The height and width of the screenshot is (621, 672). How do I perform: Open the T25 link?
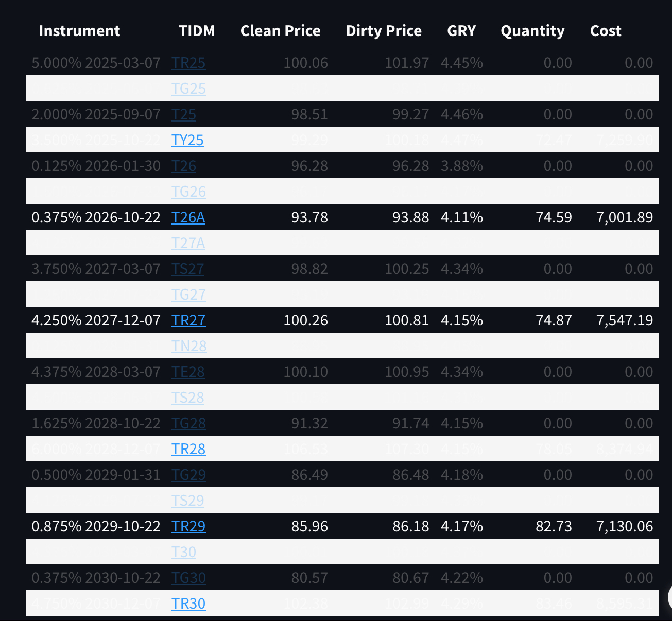click(x=184, y=114)
